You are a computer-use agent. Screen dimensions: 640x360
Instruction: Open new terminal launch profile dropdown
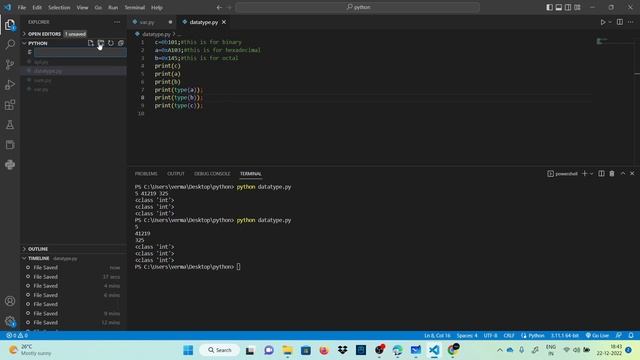[x=591, y=173]
